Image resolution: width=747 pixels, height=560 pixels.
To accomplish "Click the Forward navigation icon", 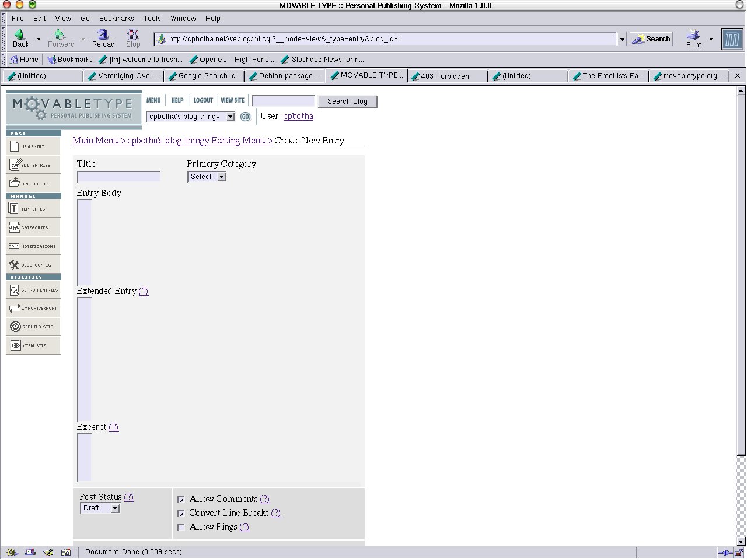I will point(61,38).
